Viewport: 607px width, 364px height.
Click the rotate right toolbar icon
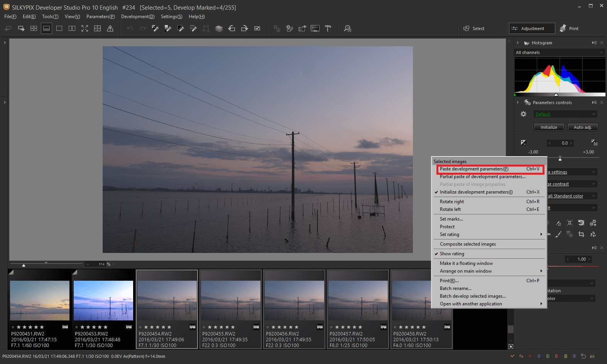(x=244, y=29)
